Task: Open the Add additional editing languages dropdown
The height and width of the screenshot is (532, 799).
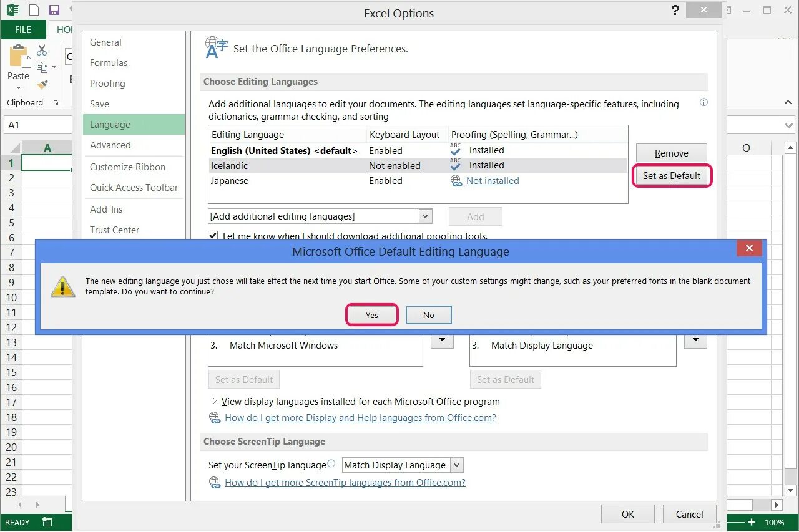Action: point(426,216)
